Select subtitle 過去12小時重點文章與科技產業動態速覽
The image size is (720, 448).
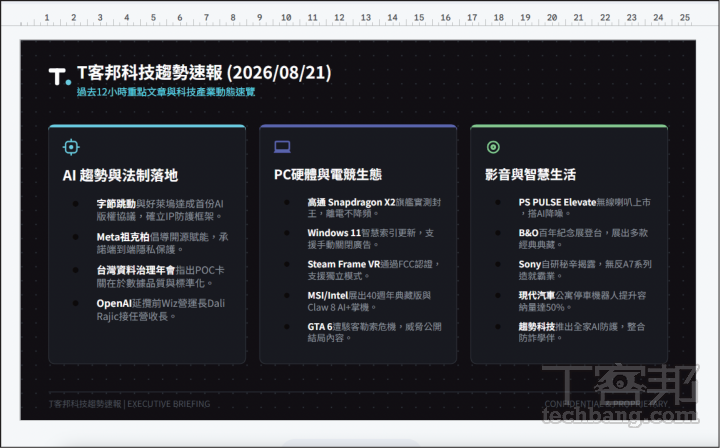coord(166,92)
